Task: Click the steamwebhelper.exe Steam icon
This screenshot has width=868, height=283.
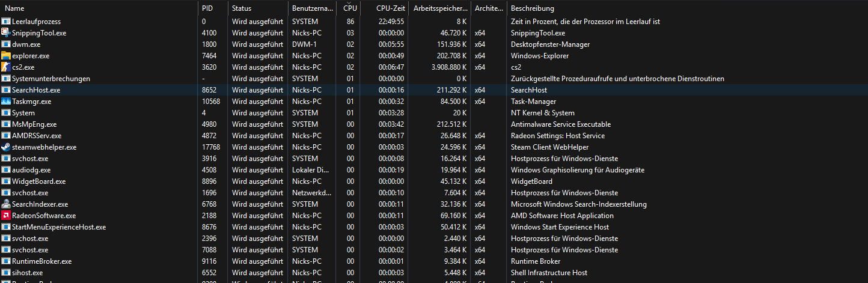Action: click(x=6, y=147)
